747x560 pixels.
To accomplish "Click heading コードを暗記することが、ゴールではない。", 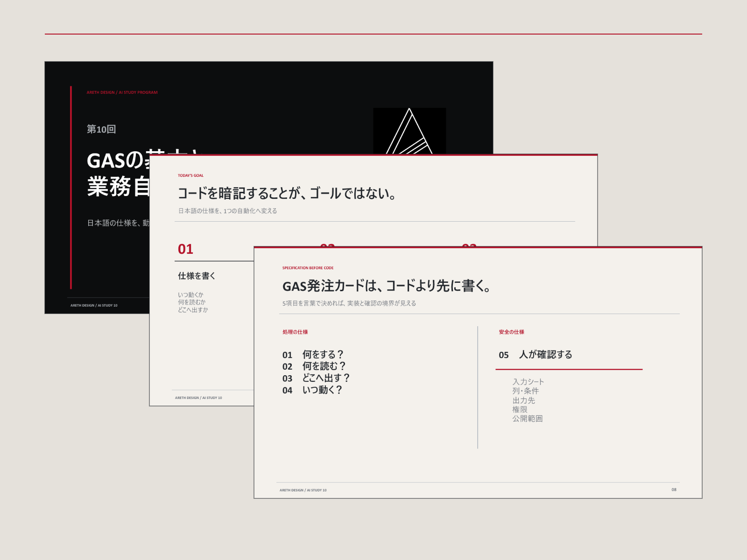I will pyautogui.click(x=287, y=193).
